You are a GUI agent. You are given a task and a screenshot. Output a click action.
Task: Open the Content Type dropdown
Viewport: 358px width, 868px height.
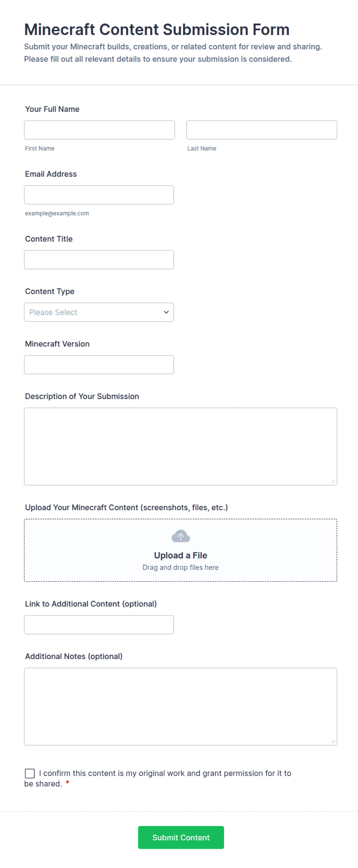(99, 312)
